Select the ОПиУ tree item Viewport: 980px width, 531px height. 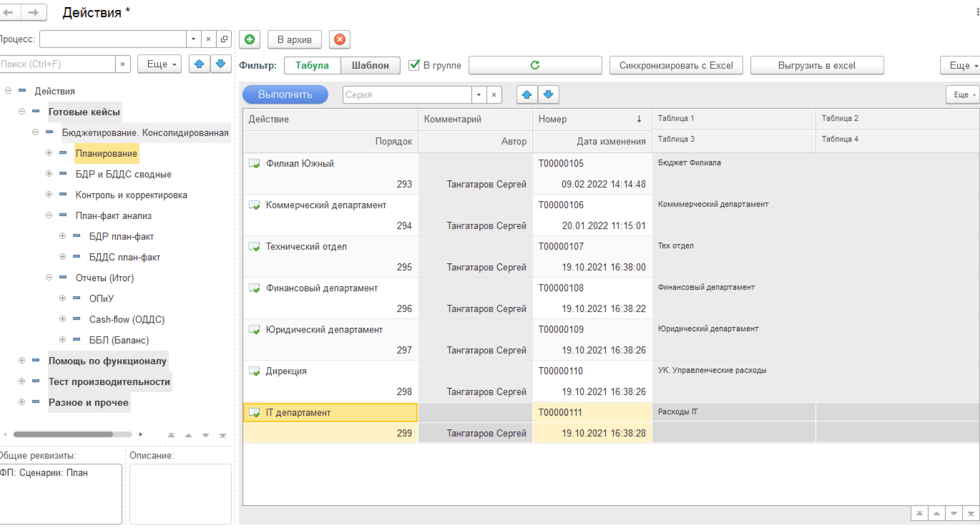tap(101, 299)
